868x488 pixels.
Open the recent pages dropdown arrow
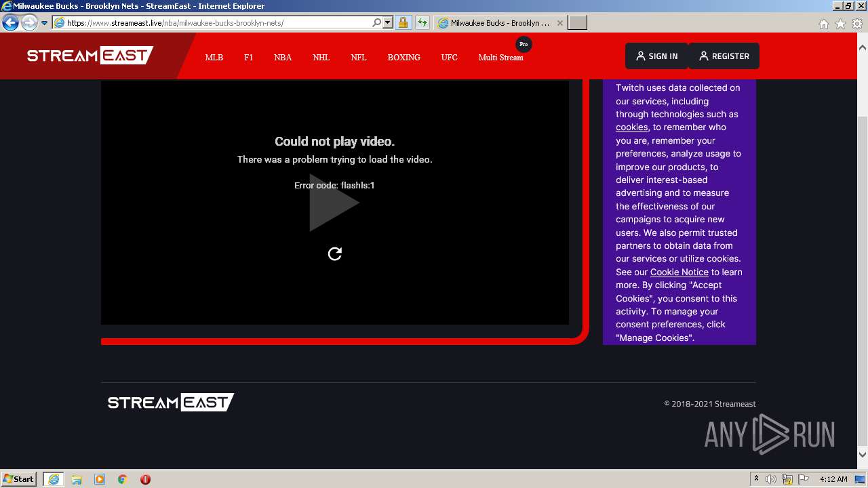coord(44,23)
